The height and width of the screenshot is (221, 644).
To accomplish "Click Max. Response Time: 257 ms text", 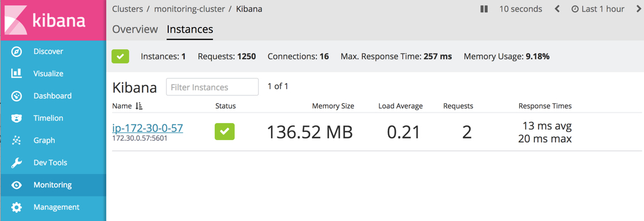I will 396,57.
